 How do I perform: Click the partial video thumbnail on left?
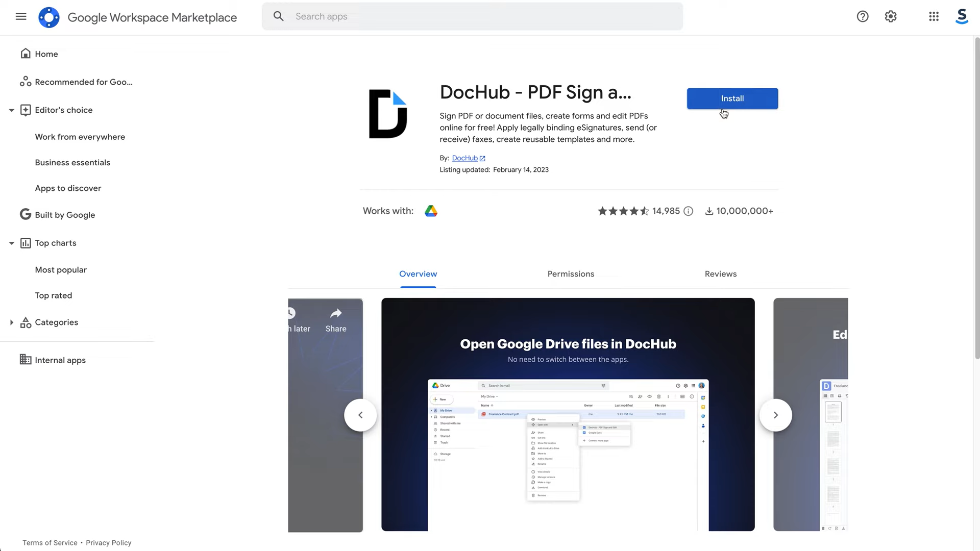tap(325, 415)
